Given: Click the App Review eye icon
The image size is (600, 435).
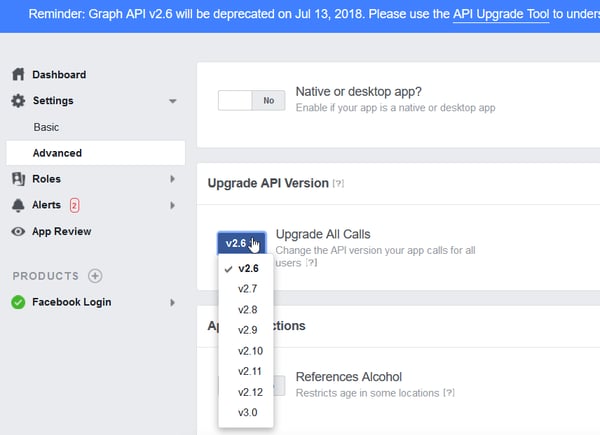Looking at the screenshot, I should point(18,231).
